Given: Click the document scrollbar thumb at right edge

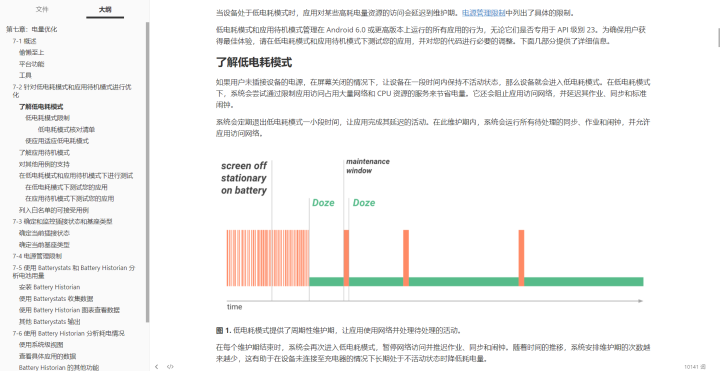Looking at the screenshot, I should (719, 37).
